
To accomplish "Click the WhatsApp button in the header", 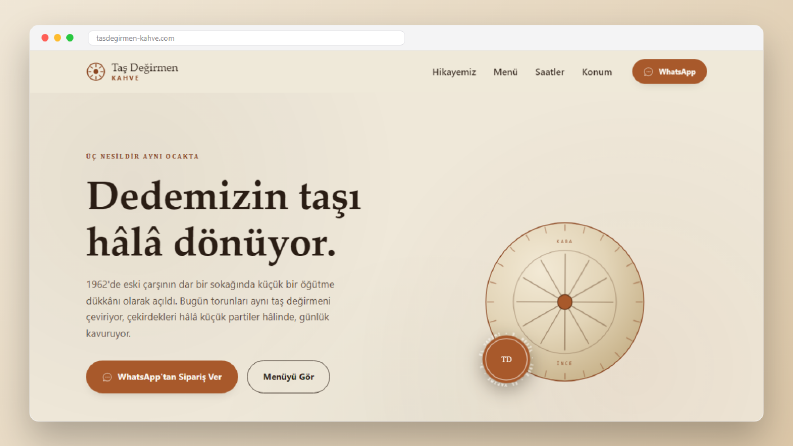I will point(669,72).
